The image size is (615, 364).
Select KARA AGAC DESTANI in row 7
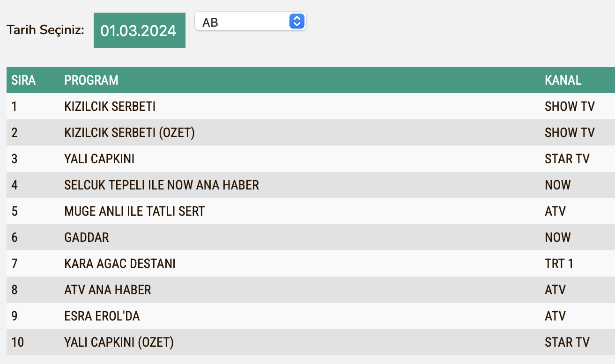click(119, 263)
